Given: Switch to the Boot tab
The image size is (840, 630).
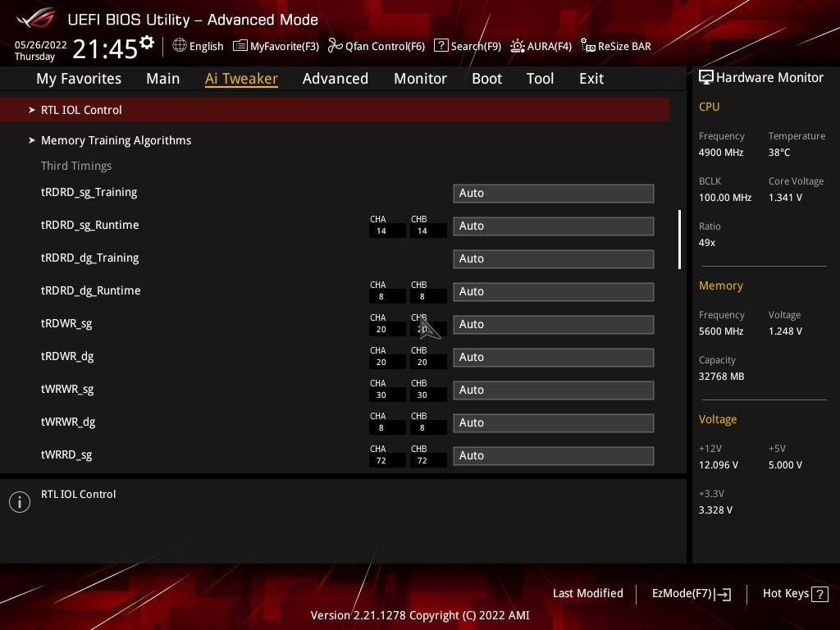Looking at the screenshot, I should coord(486,79).
